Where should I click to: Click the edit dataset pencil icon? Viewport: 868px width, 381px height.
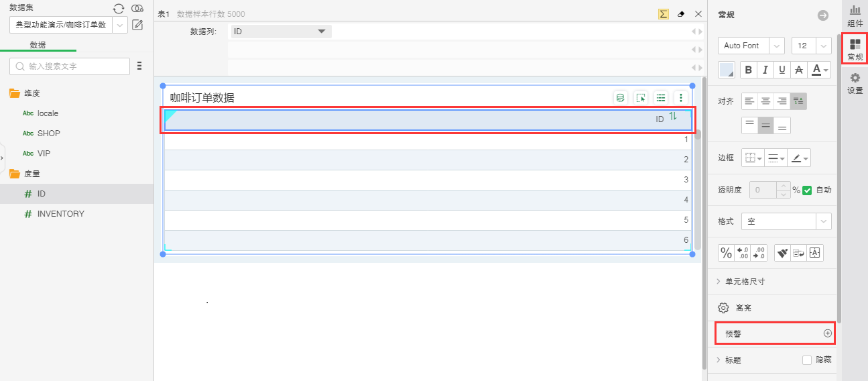click(x=137, y=25)
